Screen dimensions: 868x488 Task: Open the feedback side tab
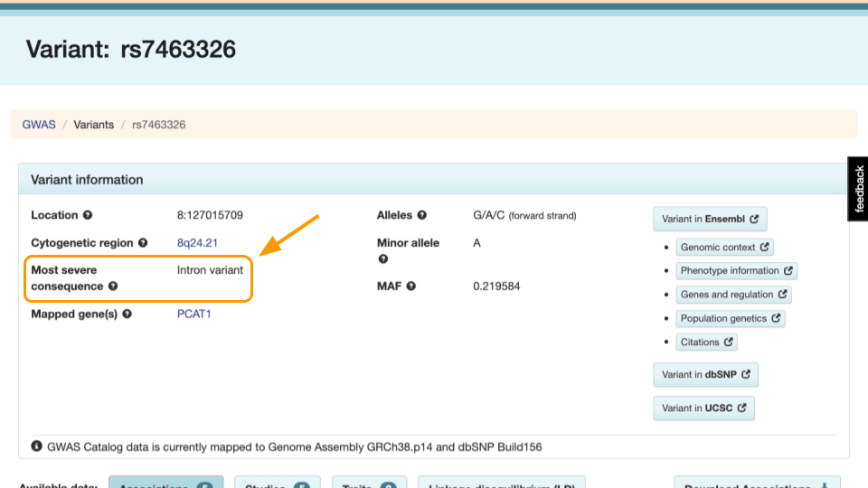click(x=858, y=189)
